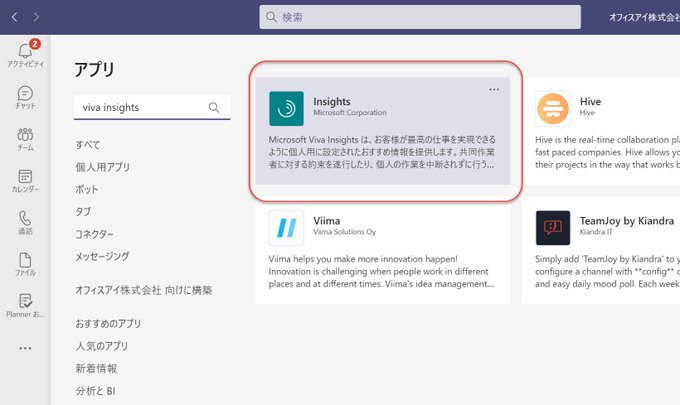Viewport: 680px width, 405px height.
Task: Click the オフィスアイ株式会社 account name in title bar
Action: click(x=644, y=17)
